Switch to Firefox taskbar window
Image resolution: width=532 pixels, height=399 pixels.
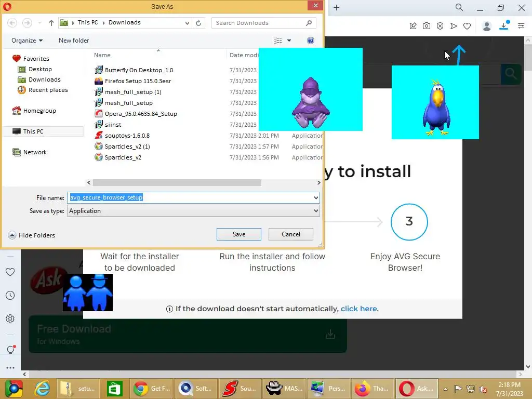point(373,389)
